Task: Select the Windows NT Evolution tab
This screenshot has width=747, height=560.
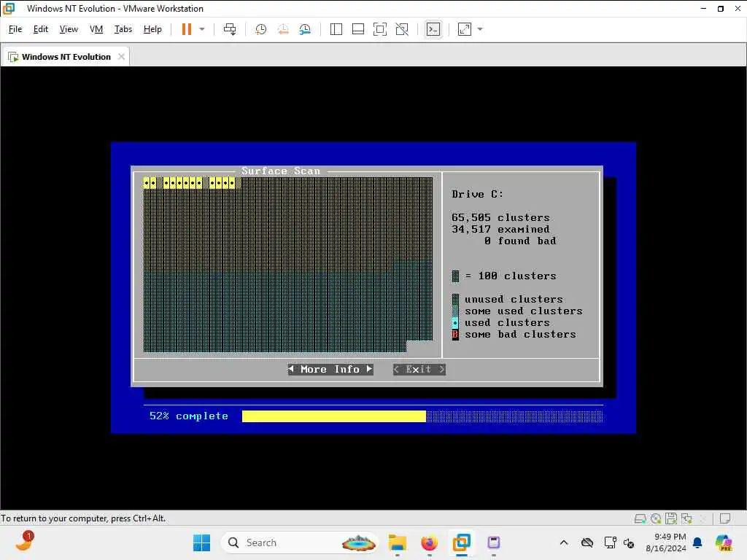Action: (65, 57)
